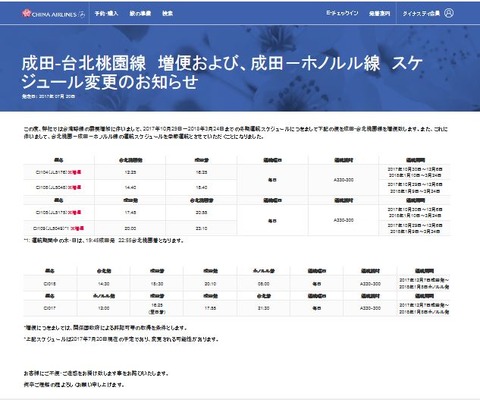
Task: Click the China Airlines logo
Action: 53,14
